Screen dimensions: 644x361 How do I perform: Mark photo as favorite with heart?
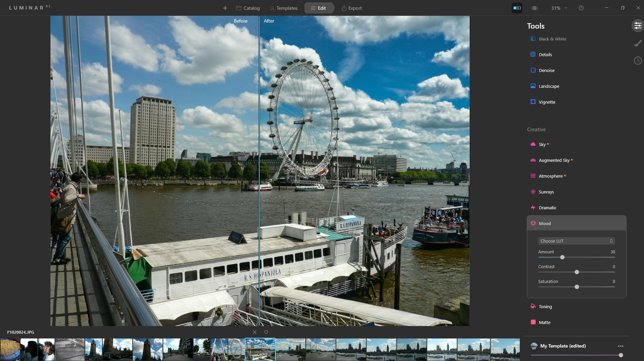tap(266, 332)
